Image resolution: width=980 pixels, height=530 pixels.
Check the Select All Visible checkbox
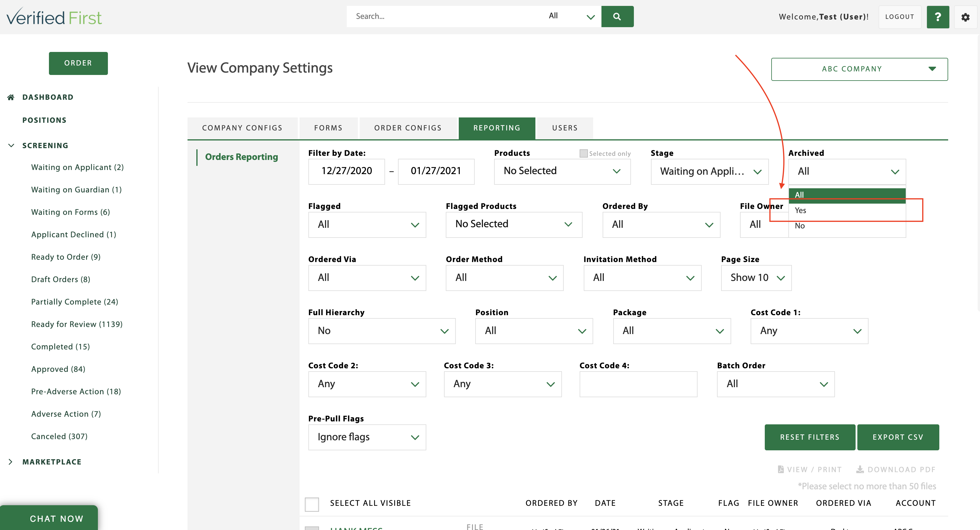pyautogui.click(x=312, y=504)
